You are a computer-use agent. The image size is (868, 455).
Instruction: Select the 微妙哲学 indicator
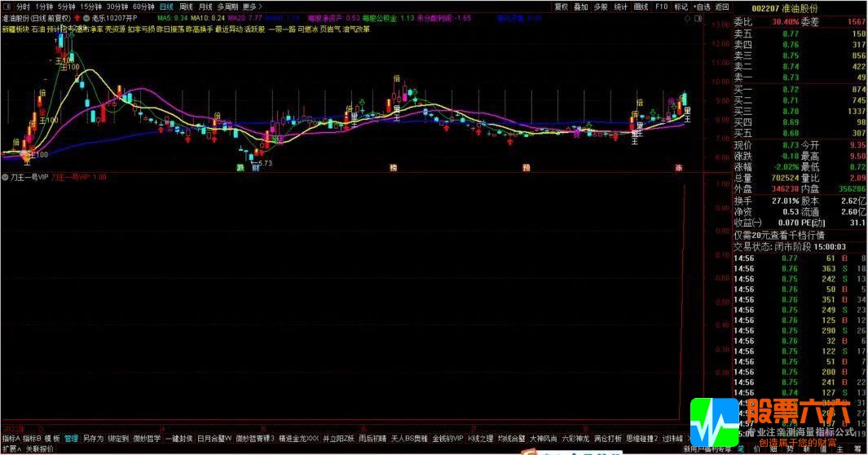[147, 439]
